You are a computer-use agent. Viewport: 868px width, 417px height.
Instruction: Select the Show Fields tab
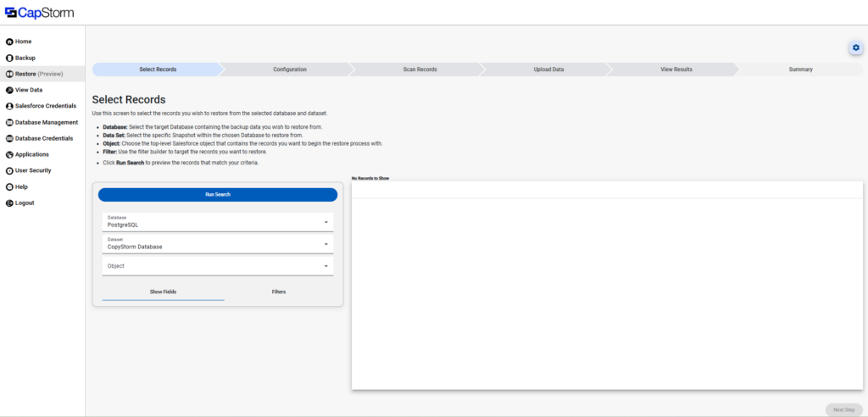click(x=163, y=292)
